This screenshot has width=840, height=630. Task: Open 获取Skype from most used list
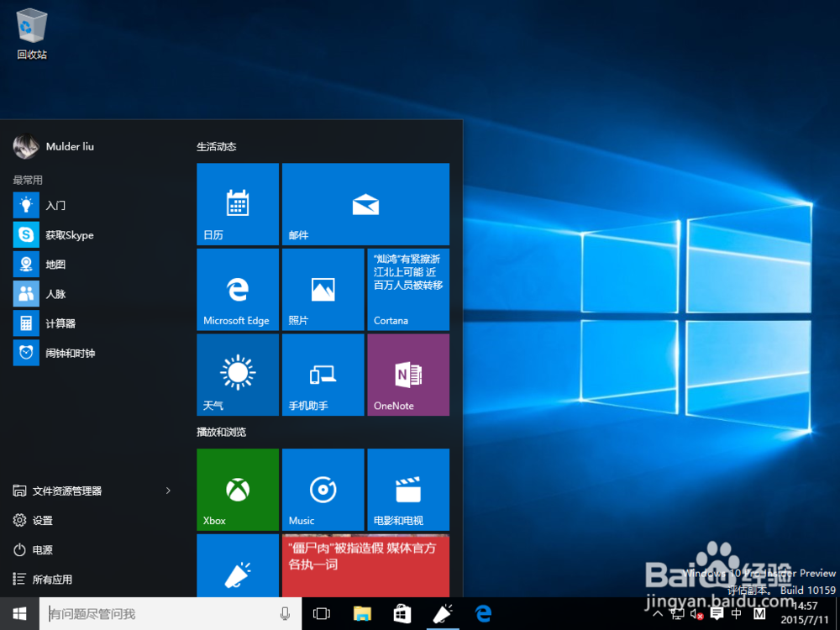97,234
